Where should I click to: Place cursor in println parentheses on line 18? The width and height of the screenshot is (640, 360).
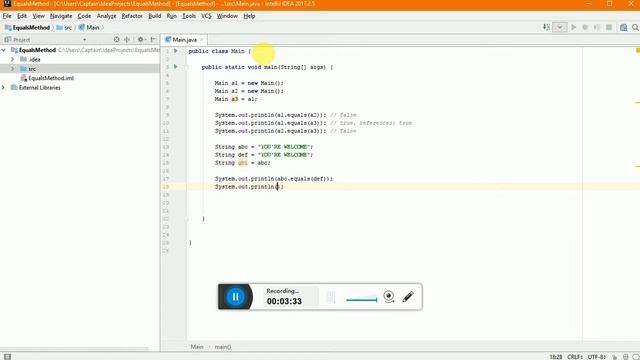[x=277, y=187]
